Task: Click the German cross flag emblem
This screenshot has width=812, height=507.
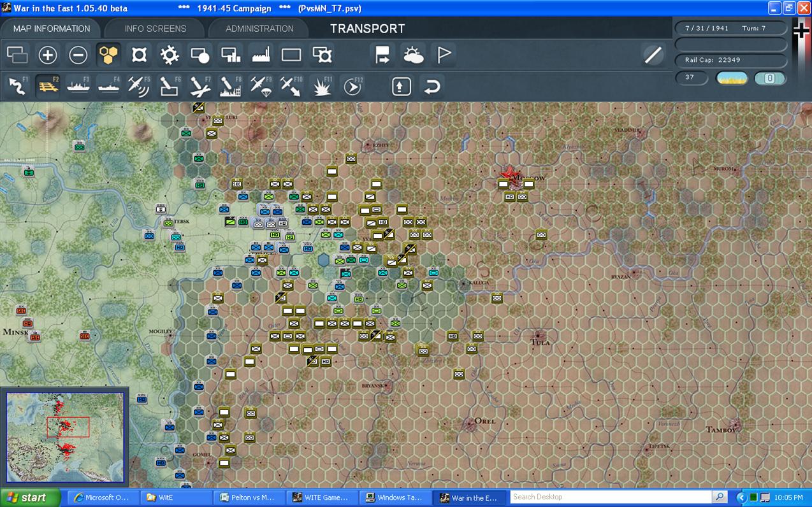Action: pos(801,30)
